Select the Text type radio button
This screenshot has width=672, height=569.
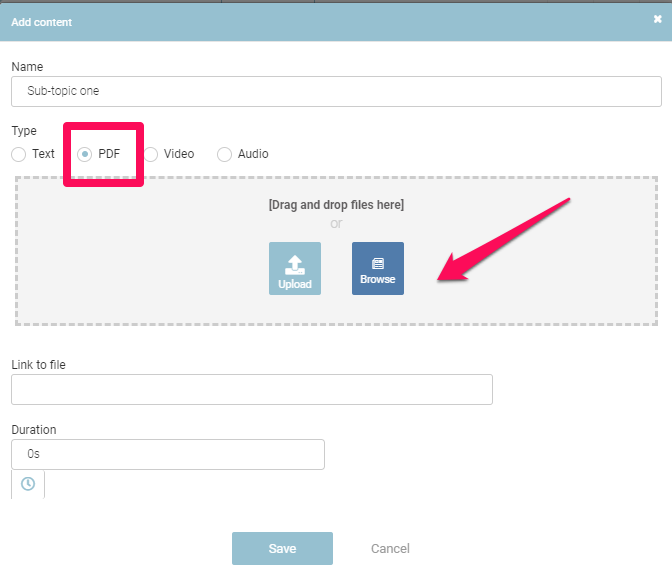point(19,154)
